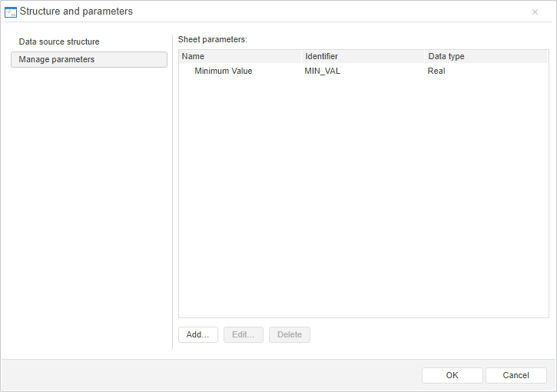Select the Minimum Value parameter row
Image resolution: width=557 pixels, height=392 pixels.
[x=223, y=71]
